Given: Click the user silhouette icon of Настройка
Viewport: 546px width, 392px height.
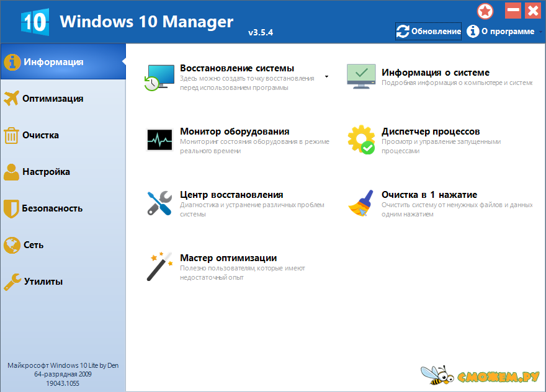Looking at the screenshot, I should 12,172.
